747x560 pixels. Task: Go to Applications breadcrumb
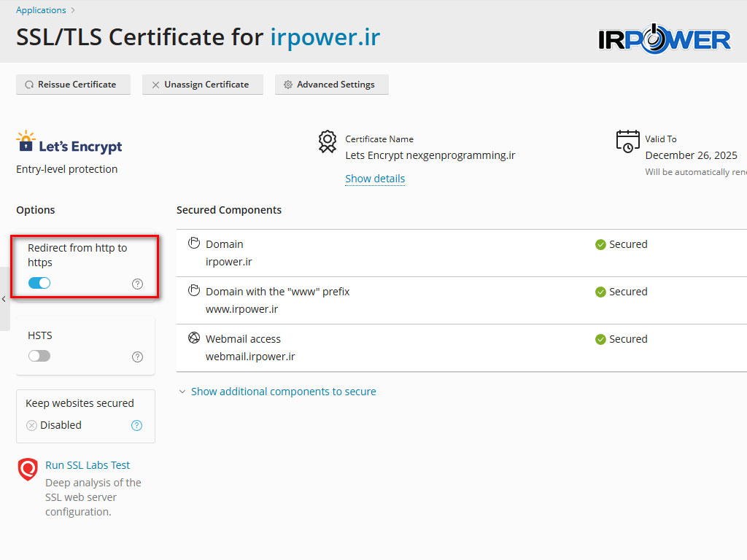click(41, 10)
